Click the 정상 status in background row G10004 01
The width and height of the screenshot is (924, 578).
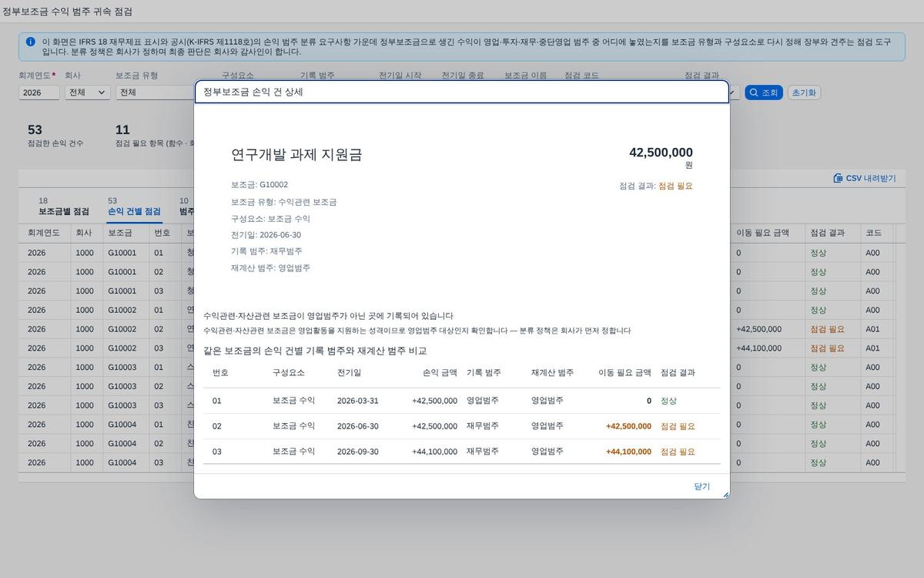[x=818, y=425]
